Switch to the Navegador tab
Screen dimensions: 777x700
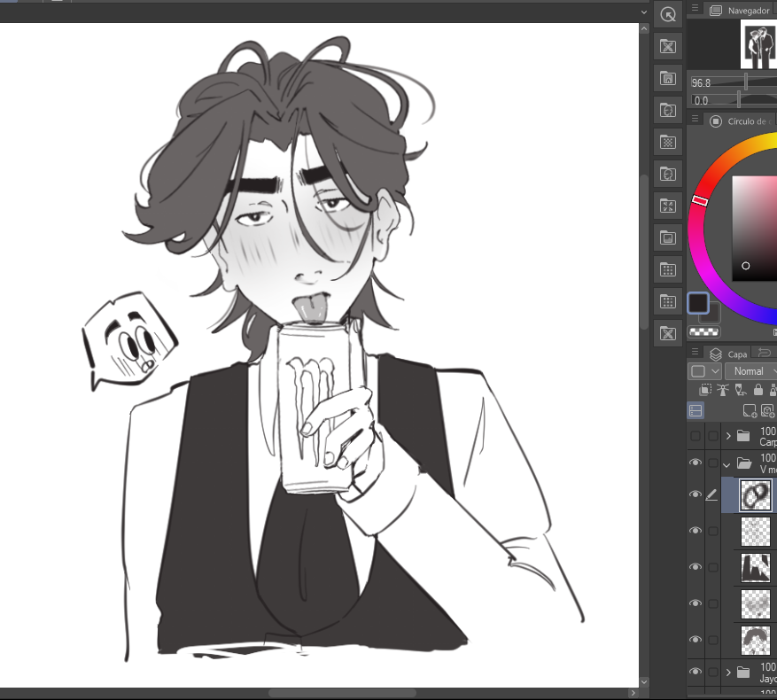point(741,11)
